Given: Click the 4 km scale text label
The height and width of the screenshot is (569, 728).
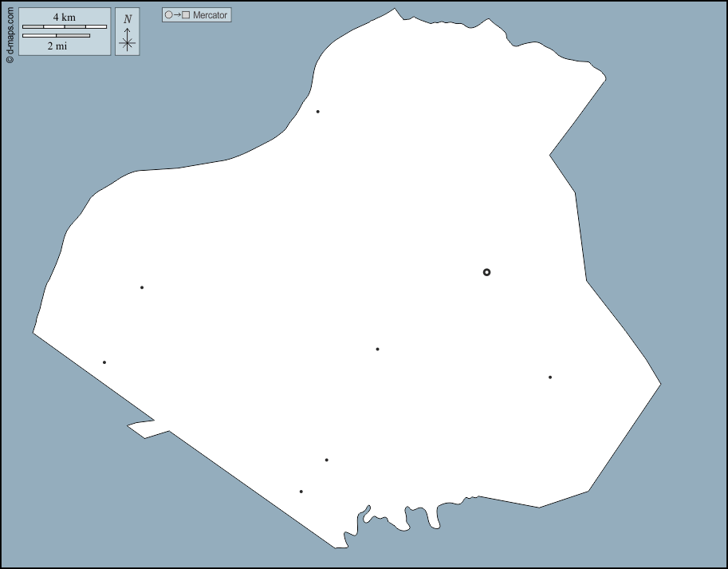Looking at the screenshot, I should pos(65,18).
